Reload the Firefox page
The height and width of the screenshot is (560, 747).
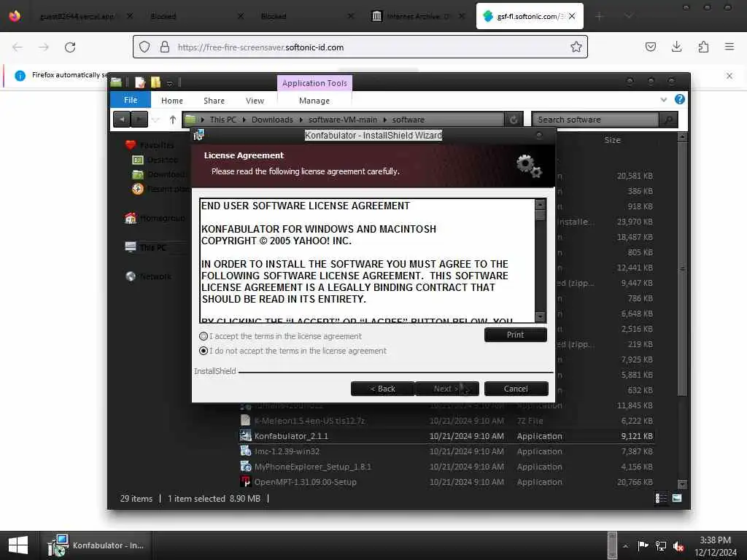click(x=70, y=47)
